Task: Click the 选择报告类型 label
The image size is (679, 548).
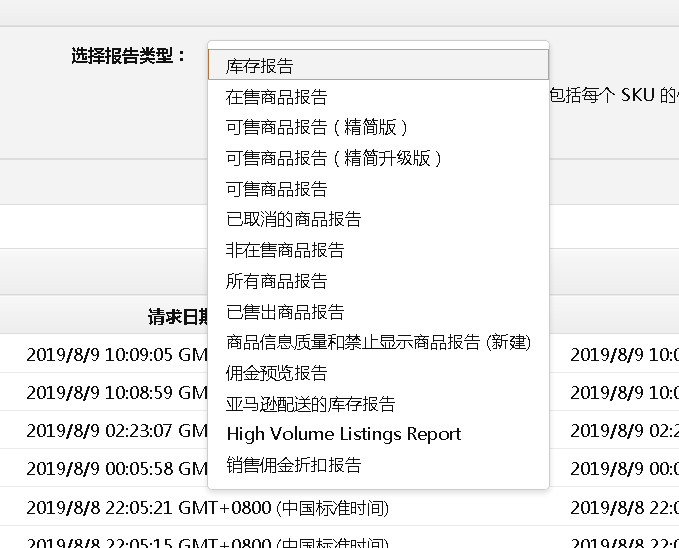Action: (x=129, y=56)
